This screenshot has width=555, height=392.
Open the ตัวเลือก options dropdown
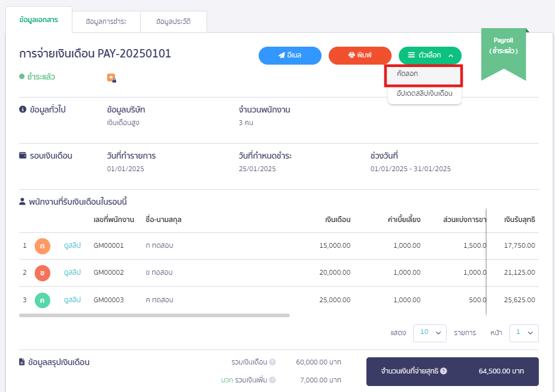pyautogui.click(x=430, y=55)
